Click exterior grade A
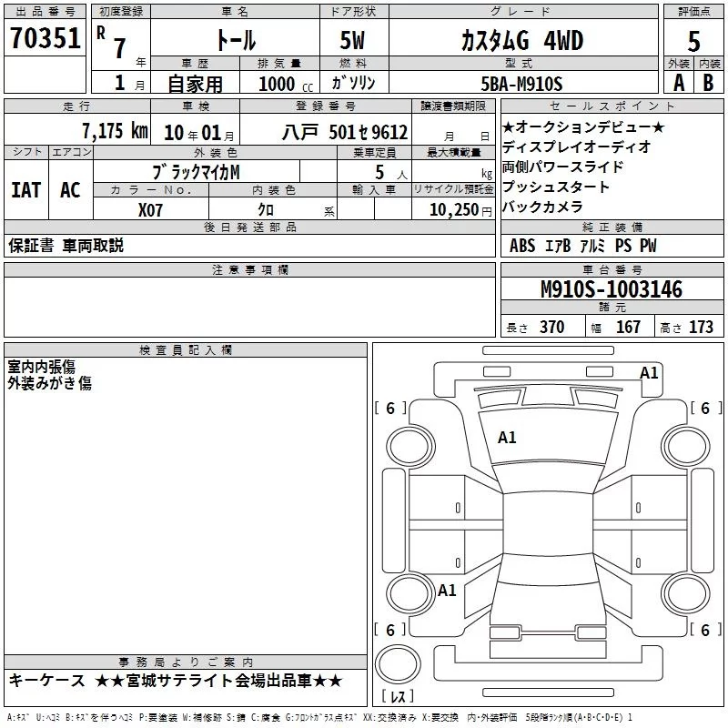The height and width of the screenshot is (728, 728). pos(679,83)
